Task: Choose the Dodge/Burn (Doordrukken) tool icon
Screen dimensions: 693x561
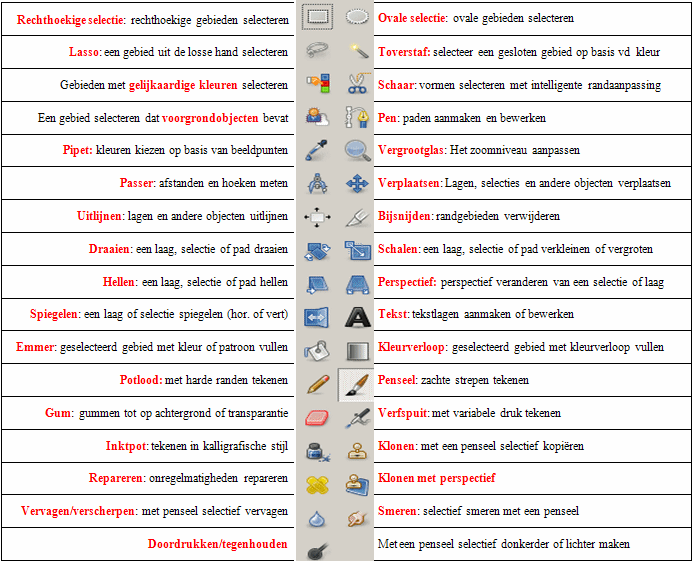Action: tap(317, 546)
